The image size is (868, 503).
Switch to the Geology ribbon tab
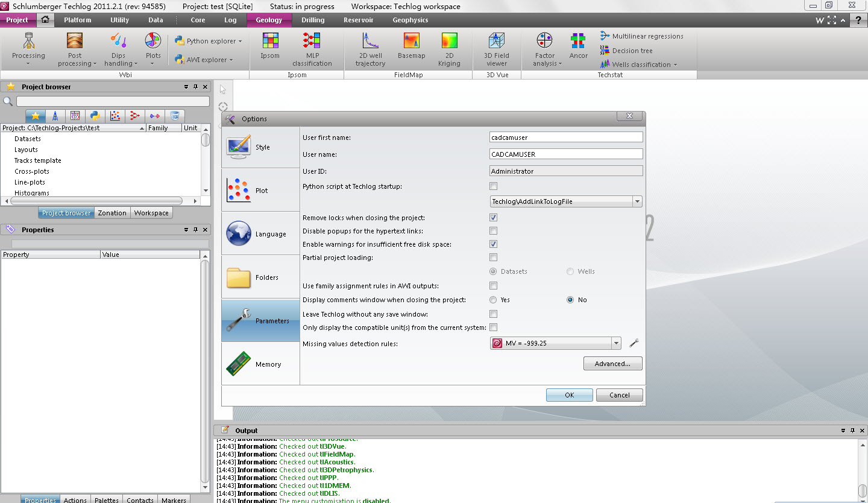click(269, 20)
